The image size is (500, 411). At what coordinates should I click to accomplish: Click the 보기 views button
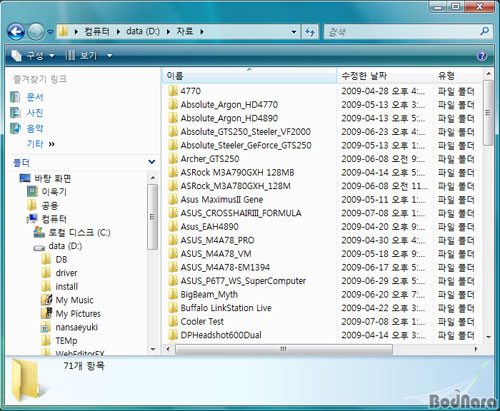[82, 56]
